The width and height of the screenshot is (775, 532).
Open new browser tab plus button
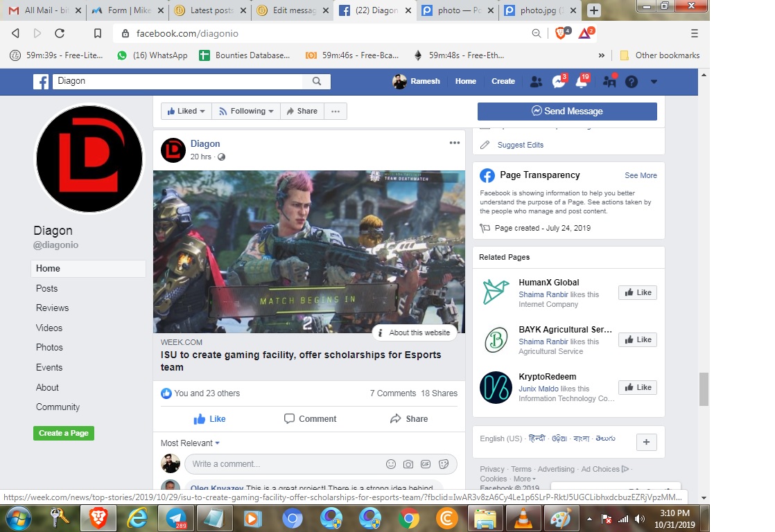594,10
